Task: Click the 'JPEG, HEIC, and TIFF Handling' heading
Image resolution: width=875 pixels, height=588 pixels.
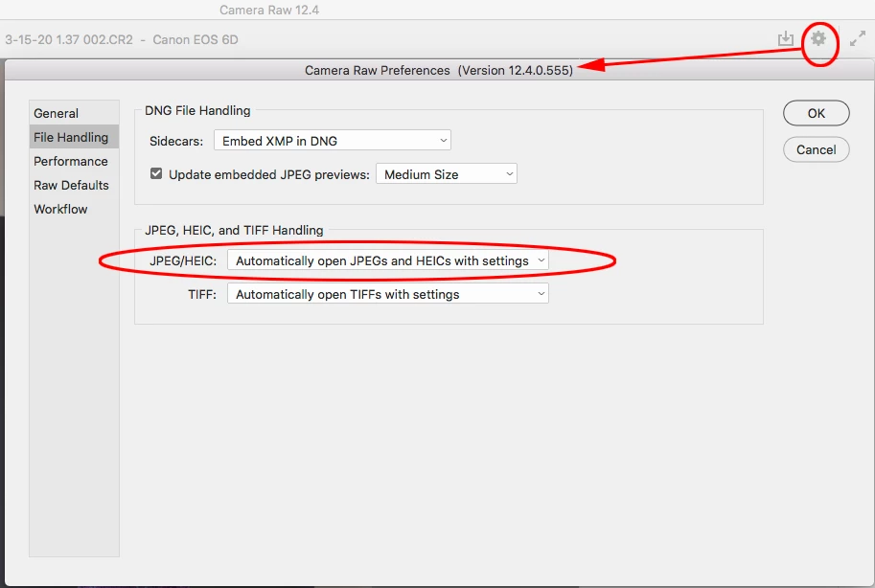Action: [234, 230]
